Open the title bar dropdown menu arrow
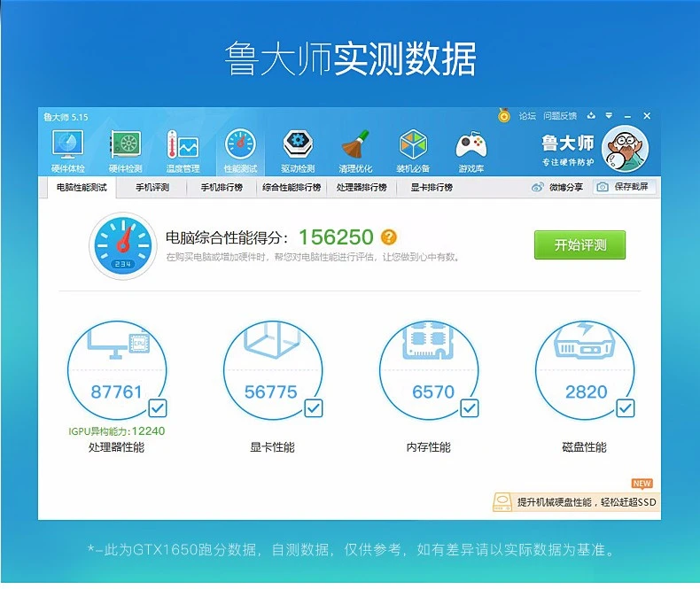The height and width of the screenshot is (589, 700). coord(609,115)
